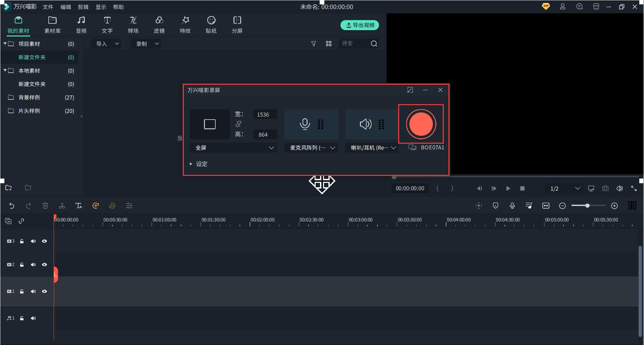The width and height of the screenshot is (644, 345).
Task: Toggle visibility of video track 2
Action: coord(44,265)
